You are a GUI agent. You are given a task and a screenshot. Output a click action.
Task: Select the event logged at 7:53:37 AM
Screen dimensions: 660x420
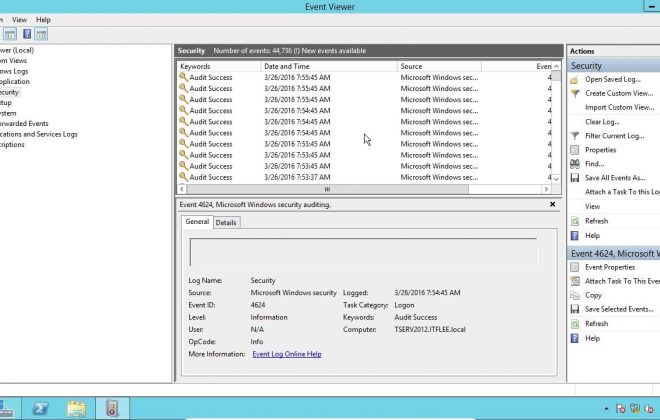364,178
